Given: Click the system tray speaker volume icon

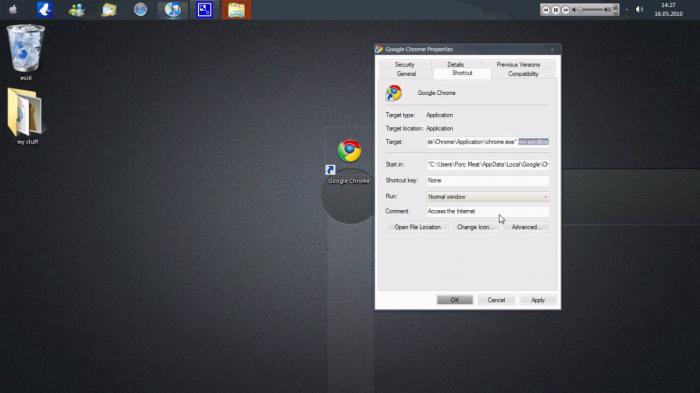Looking at the screenshot, I should coord(639,9).
